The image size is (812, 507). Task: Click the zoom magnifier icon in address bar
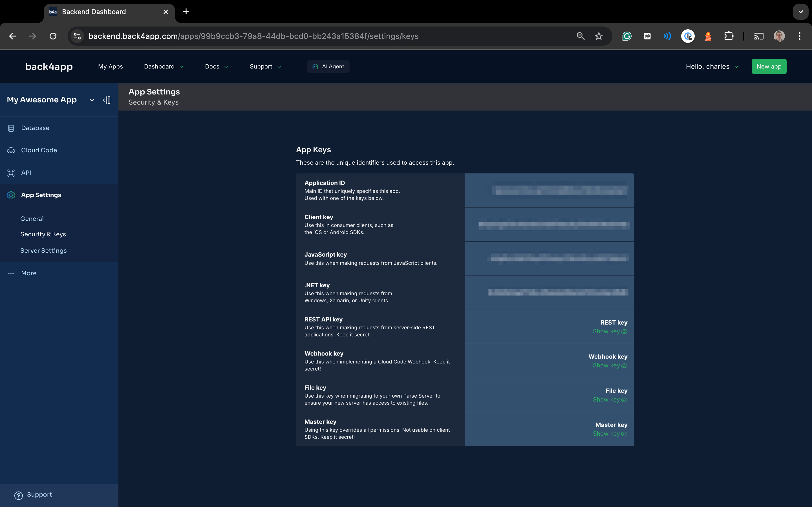tap(580, 36)
